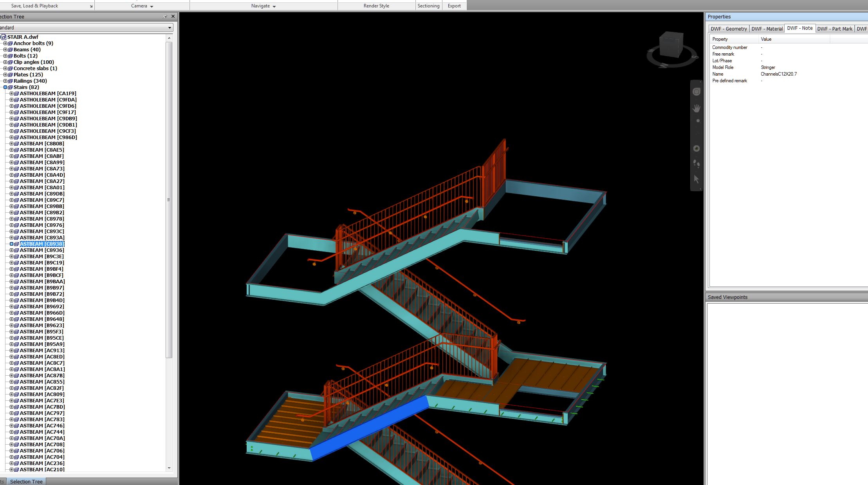Collapse the ASTBEAM [C8938] node

tap(11, 244)
